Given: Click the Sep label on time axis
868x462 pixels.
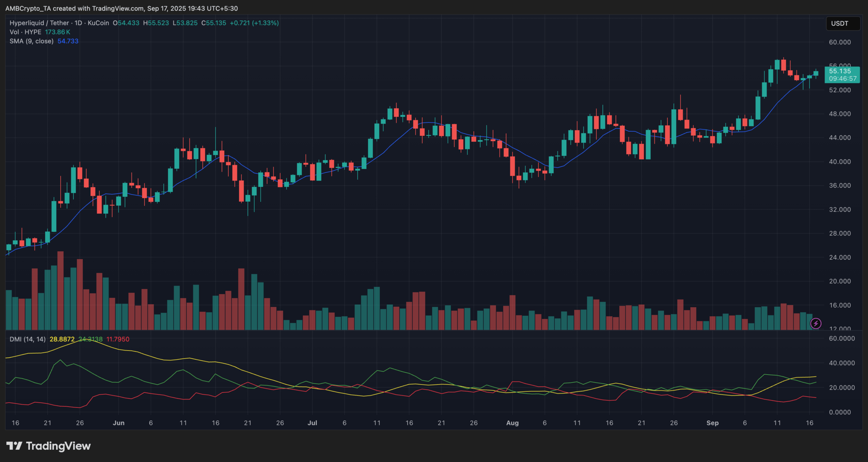Looking at the screenshot, I should tap(712, 423).
